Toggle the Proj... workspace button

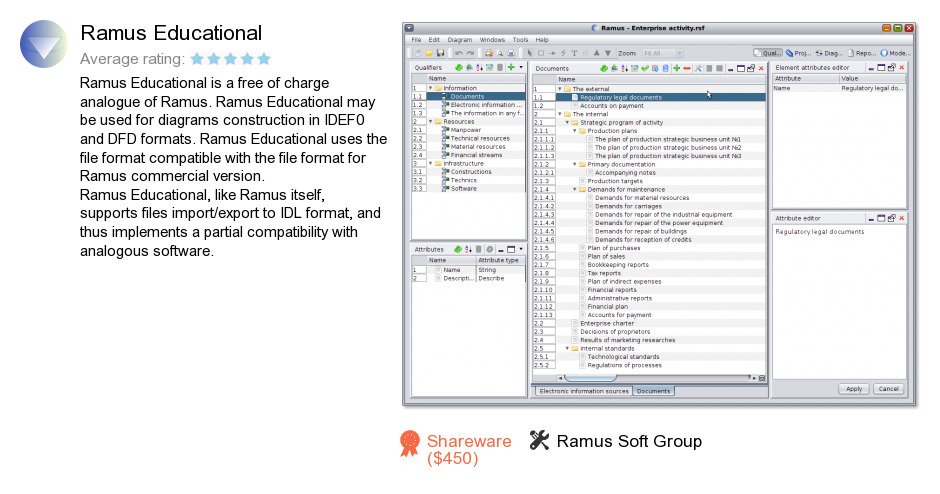799,53
